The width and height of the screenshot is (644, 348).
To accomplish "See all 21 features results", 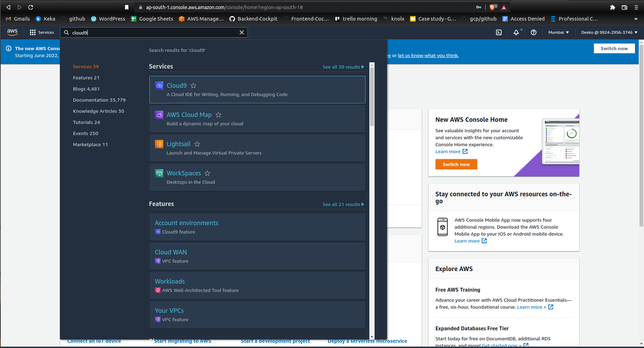I will tap(343, 204).
